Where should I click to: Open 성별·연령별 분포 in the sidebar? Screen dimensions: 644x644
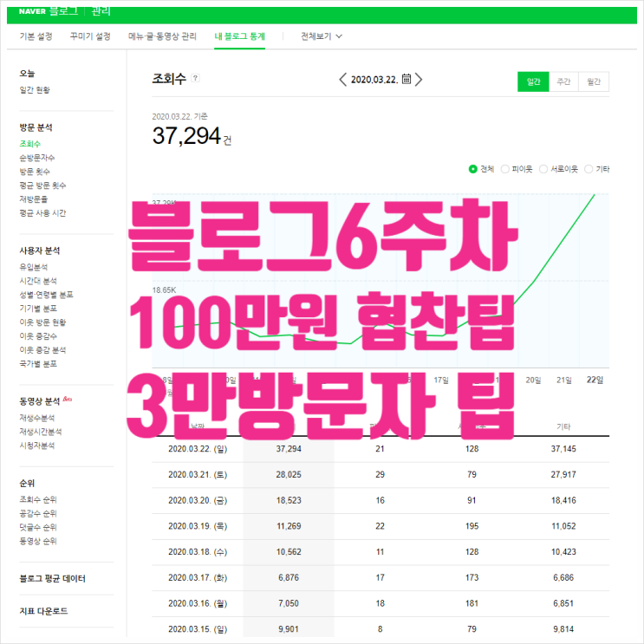pos(47,295)
